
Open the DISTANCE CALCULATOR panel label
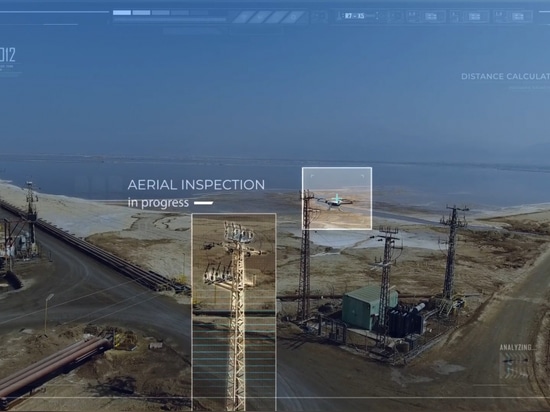click(x=505, y=76)
